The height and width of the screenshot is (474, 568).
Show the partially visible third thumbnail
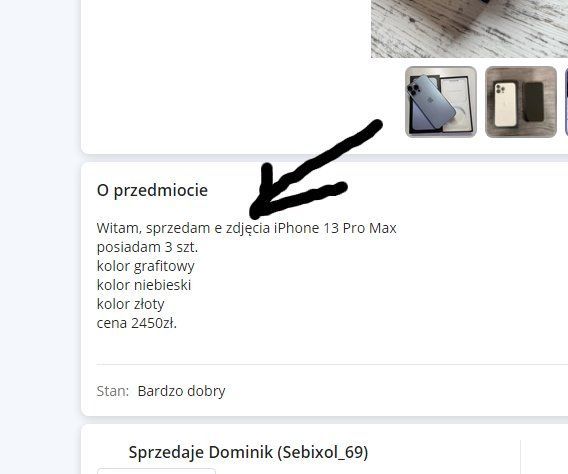(566, 102)
